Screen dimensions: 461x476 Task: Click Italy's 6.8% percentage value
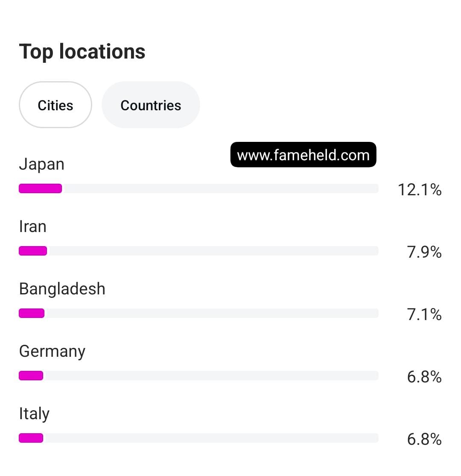point(424,439)
